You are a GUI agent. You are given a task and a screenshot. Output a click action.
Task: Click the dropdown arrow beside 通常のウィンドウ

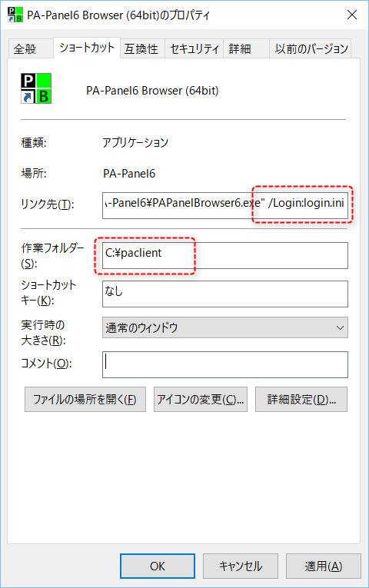(340, 327)
